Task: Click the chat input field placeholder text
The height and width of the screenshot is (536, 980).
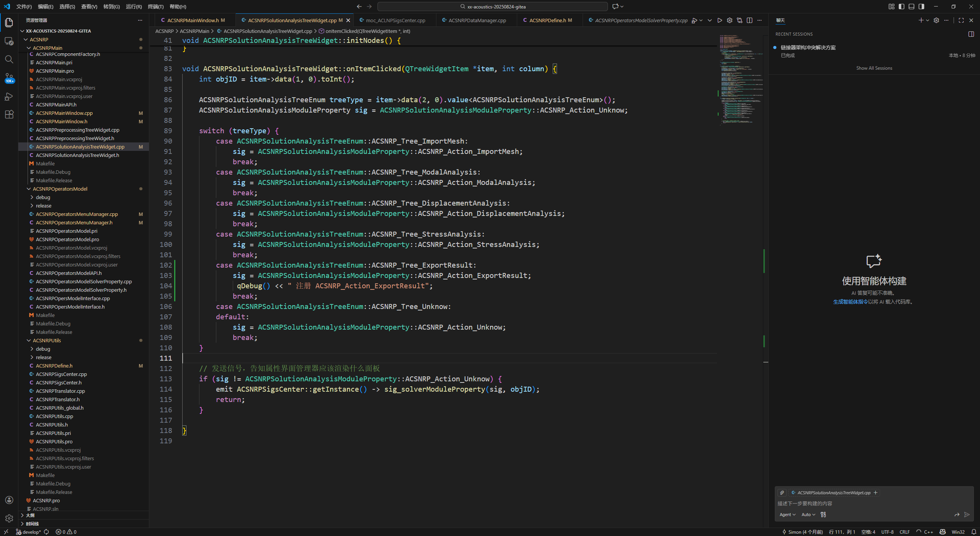Action: (x=805, y=503)
